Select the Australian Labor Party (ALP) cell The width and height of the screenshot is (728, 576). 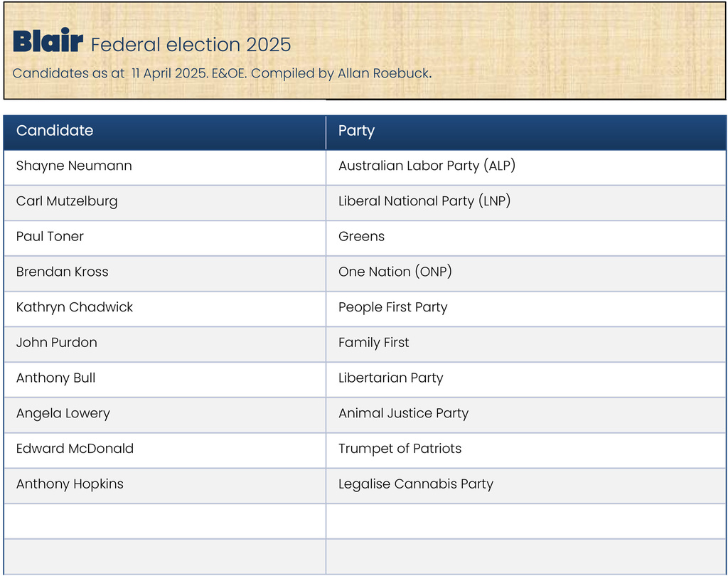[x=427, y=166]
